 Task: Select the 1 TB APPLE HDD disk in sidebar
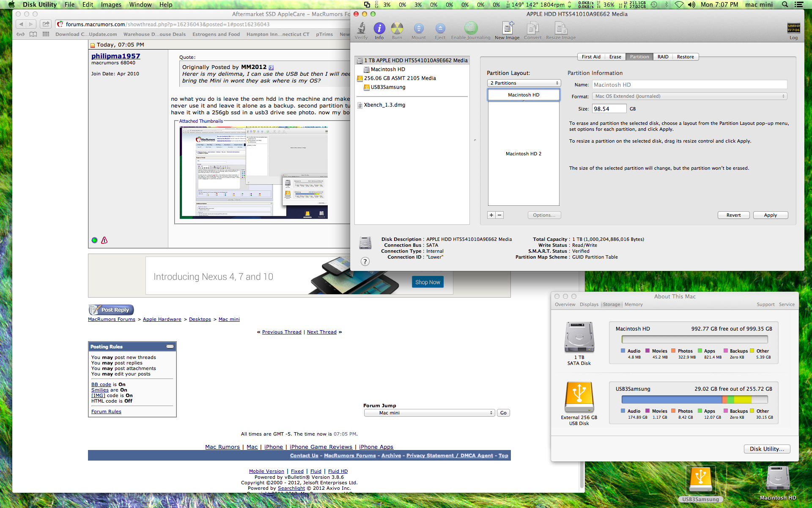click(x=412, y=61)
